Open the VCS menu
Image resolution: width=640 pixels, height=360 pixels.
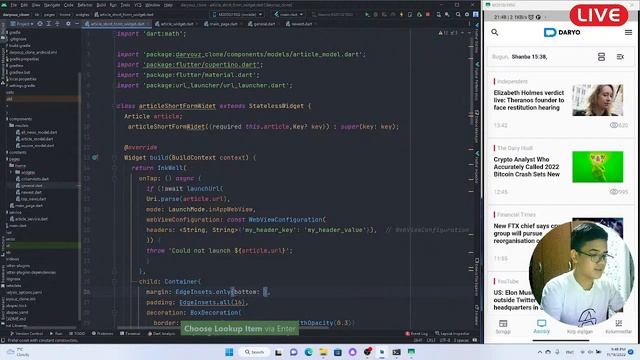pyautogui.click(x=138, y=5)
